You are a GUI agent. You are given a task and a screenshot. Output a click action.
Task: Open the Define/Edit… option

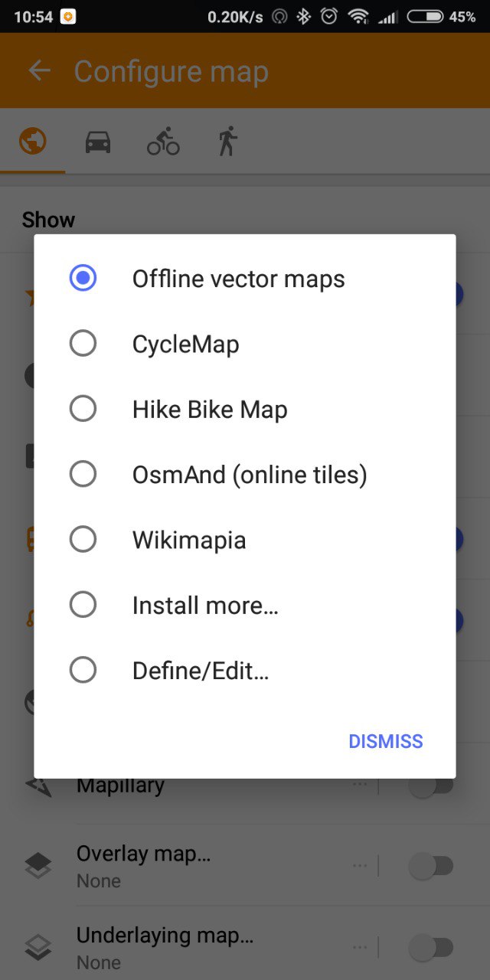[83, 671]
